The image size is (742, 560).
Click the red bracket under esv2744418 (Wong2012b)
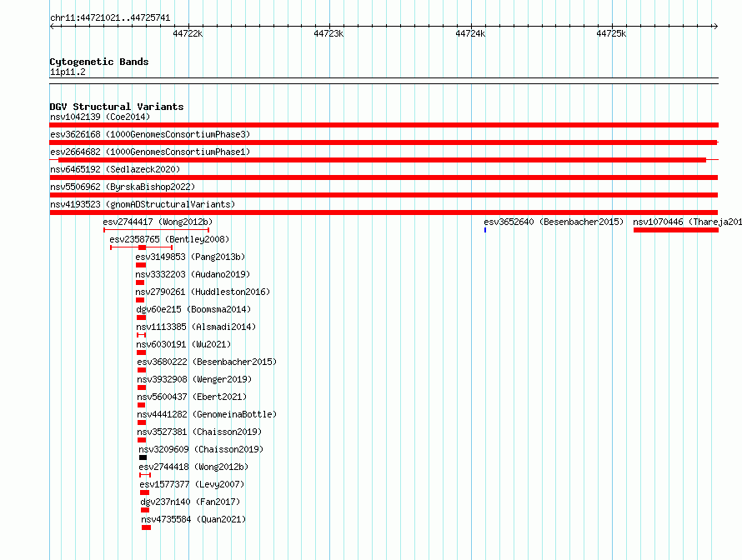coord(145,475)
